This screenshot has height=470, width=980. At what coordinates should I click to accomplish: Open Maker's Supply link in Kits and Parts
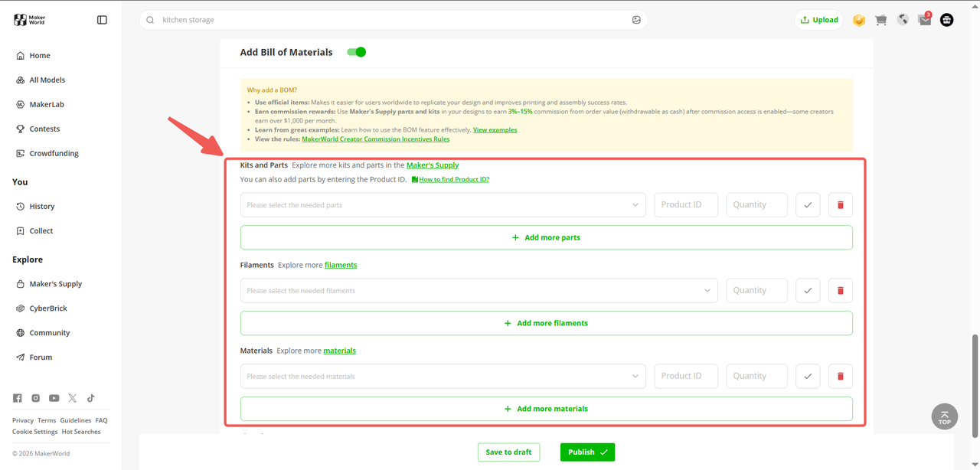coord(433,165)
